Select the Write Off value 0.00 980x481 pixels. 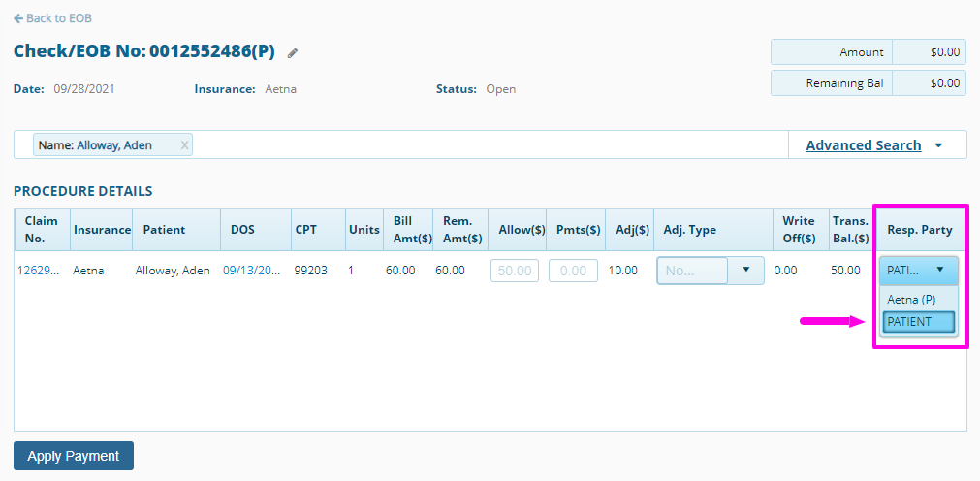click(x=786, y=271)
